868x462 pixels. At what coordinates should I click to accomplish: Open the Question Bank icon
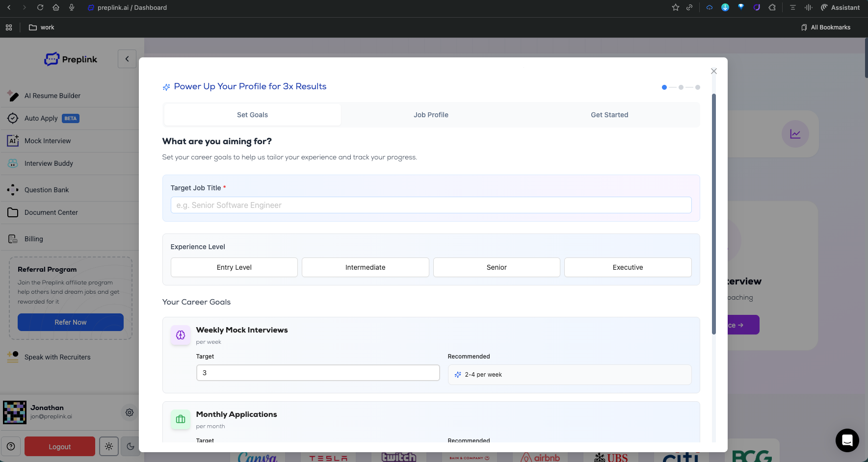tap(13, 190)
